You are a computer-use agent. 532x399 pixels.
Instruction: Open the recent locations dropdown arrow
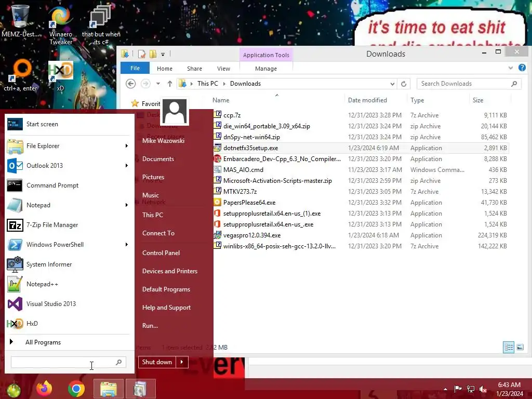click(x=158, y=84)
